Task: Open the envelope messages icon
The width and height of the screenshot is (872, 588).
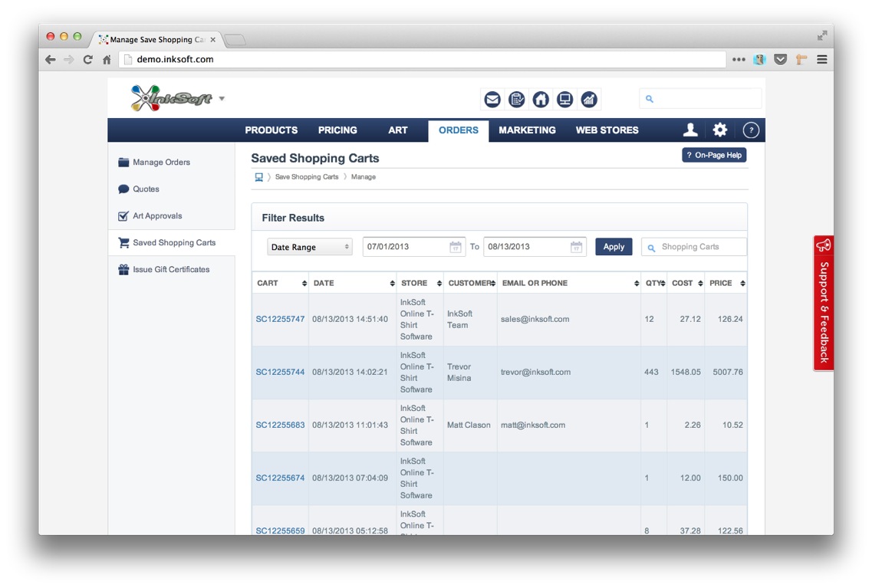Action: (492, 100)
